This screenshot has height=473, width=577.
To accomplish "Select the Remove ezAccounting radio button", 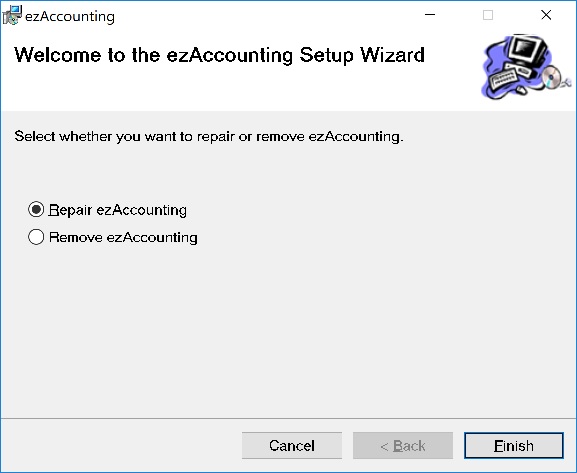I will coord(36,237).
